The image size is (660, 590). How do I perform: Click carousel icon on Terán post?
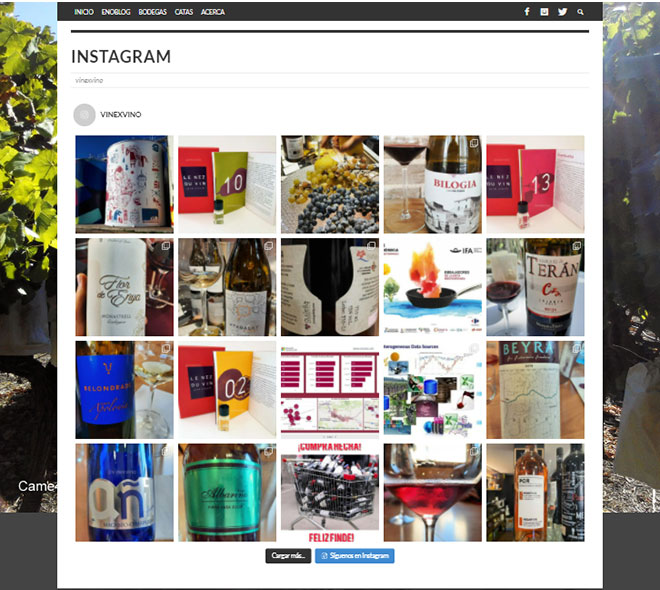(x=577, y=246)
